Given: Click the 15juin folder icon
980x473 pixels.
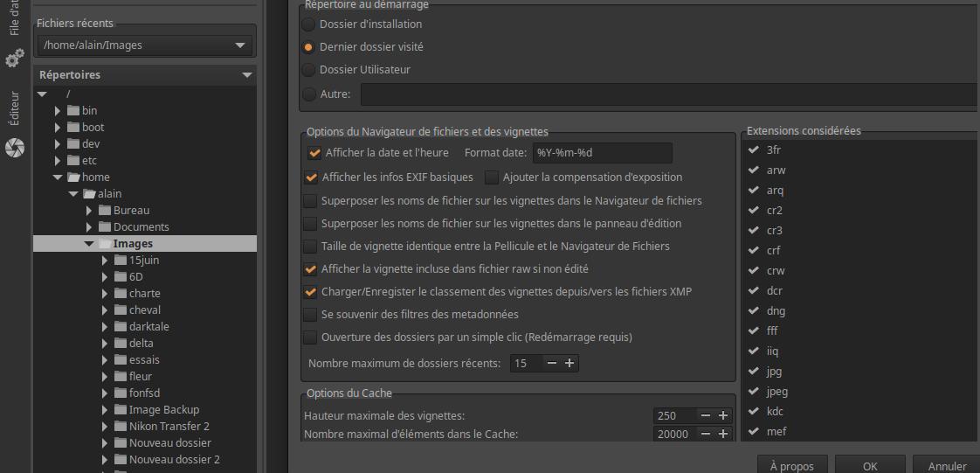Looking at the screenshot, I should [121, 261].
